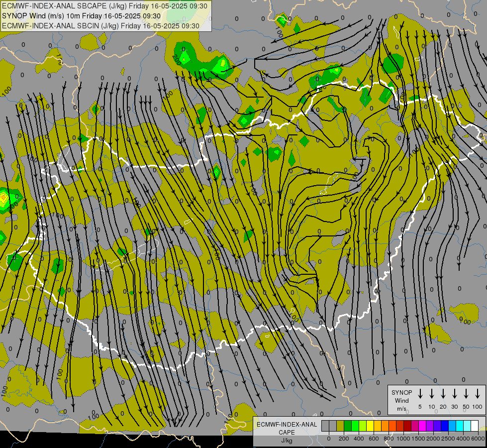The image size is (487, 448).
Task: Click the 100 m/s value in wind legend
Action: click(x=478, y=407)
